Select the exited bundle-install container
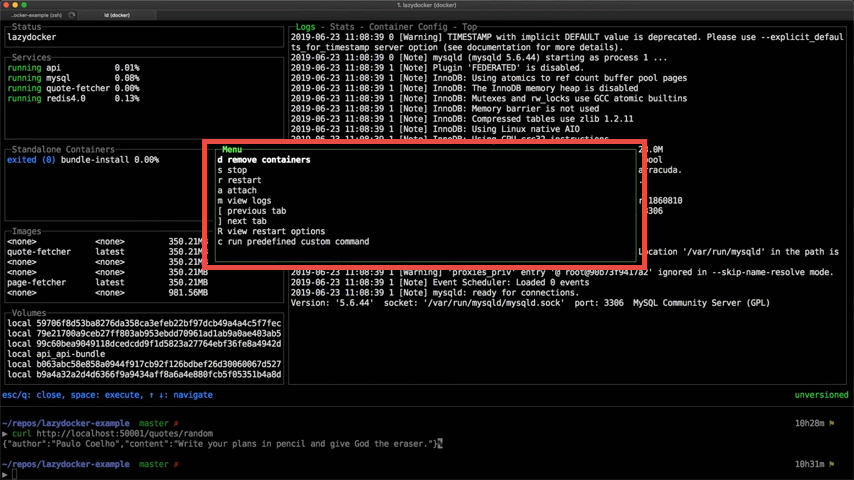Image resolution: width=854 pixels, height=480 pixels. 83,160
